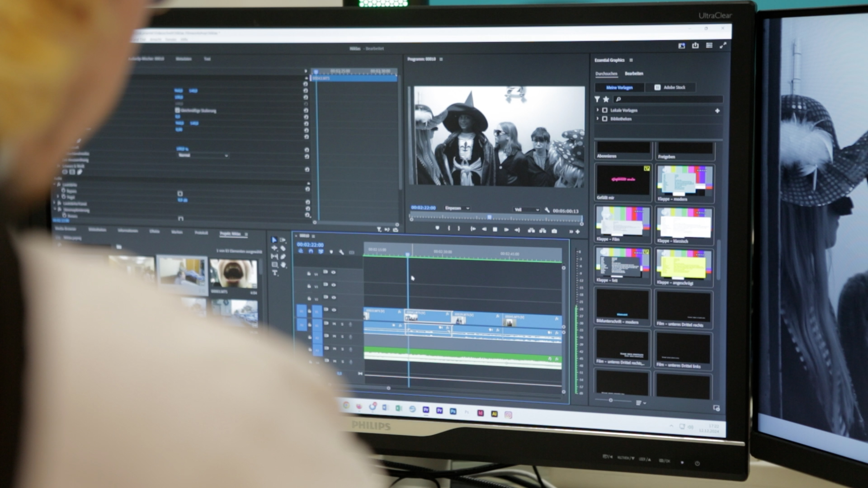The width and height of the screenshot is (868, 488).
Task: Open the template sort menu
Action: [641, 403]
